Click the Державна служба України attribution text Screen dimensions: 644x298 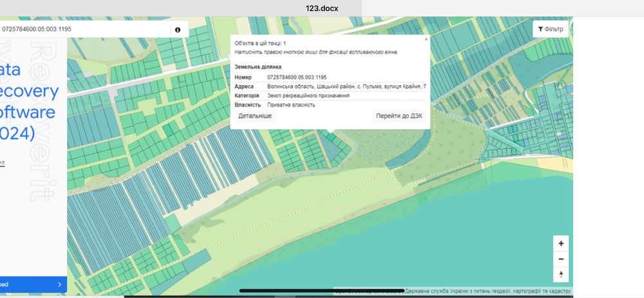[x=488, y=291]
